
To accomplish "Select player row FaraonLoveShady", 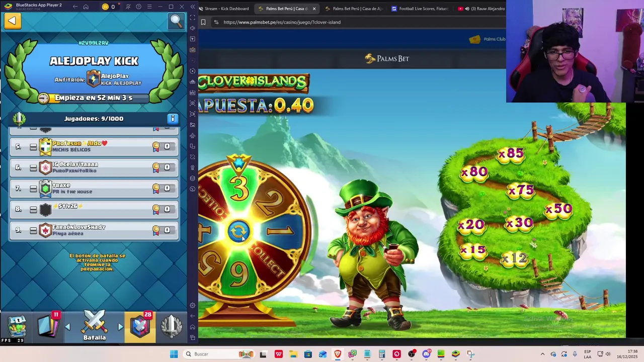I will [94, 230].
